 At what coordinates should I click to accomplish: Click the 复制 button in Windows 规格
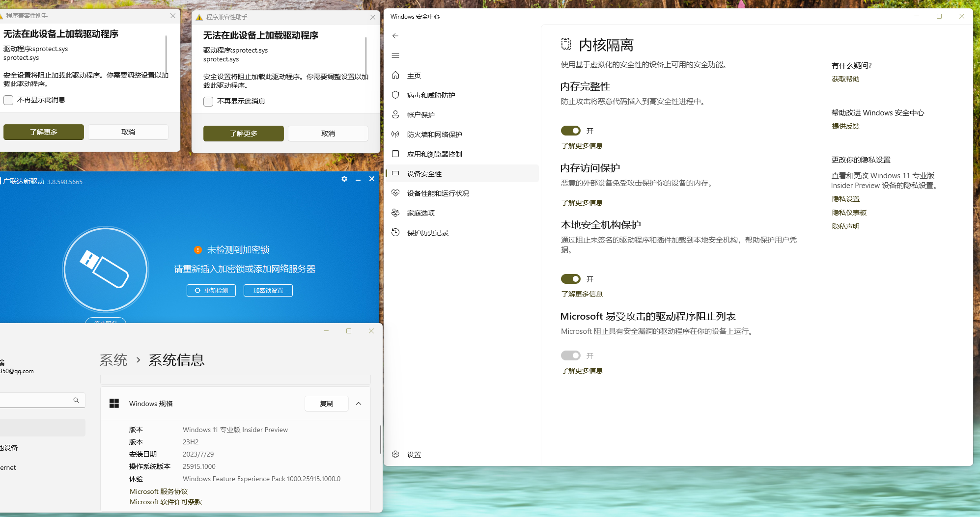(x=327, y=404)
